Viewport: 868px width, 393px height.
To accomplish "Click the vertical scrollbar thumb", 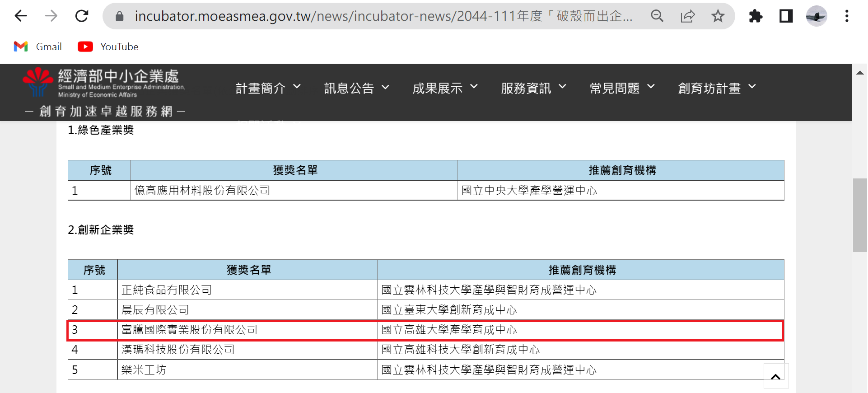I will pos(860,215).
